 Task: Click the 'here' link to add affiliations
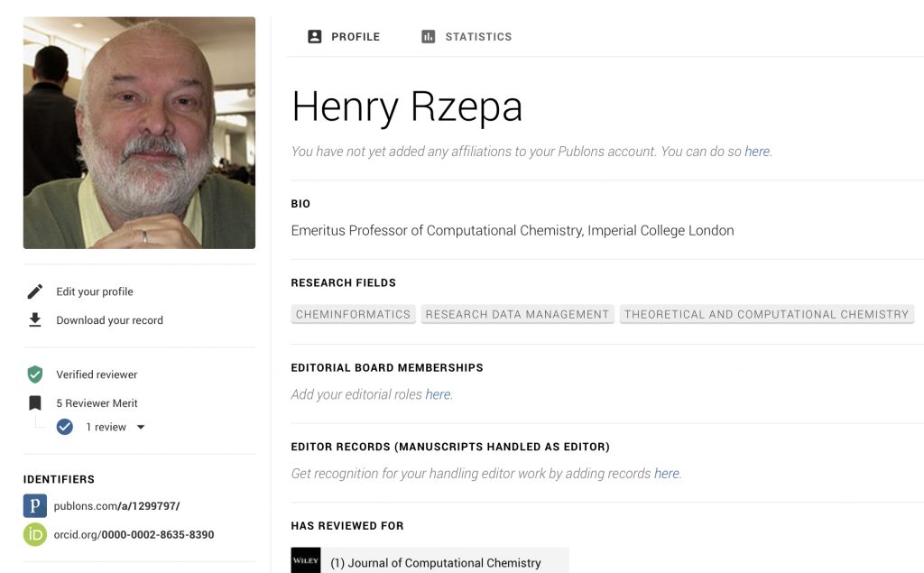(757, 152)
